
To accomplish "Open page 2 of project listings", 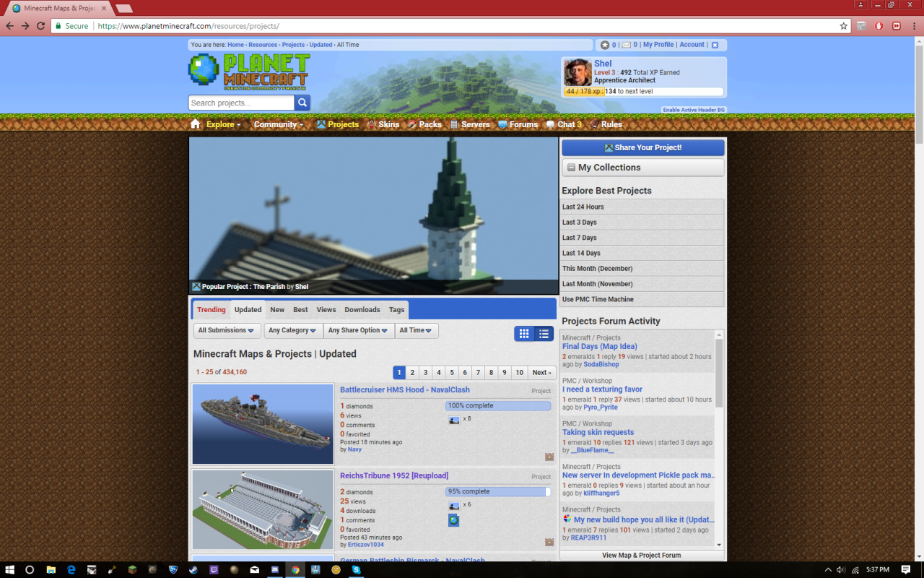I will click(412, 372).
